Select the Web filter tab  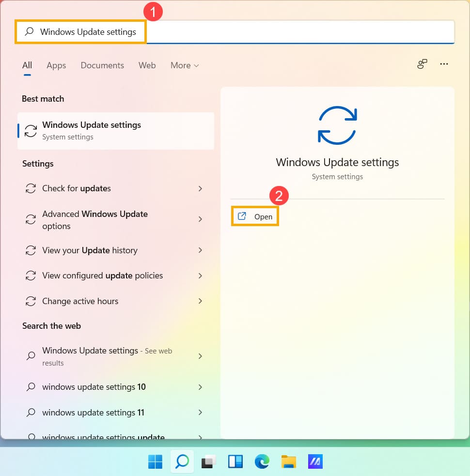click(x=147, y=65)
